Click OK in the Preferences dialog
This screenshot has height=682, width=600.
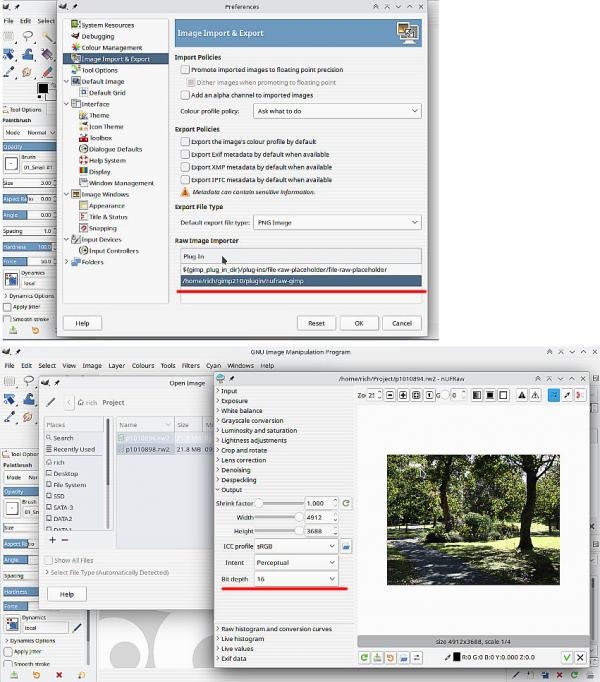(x=359, y=323)
